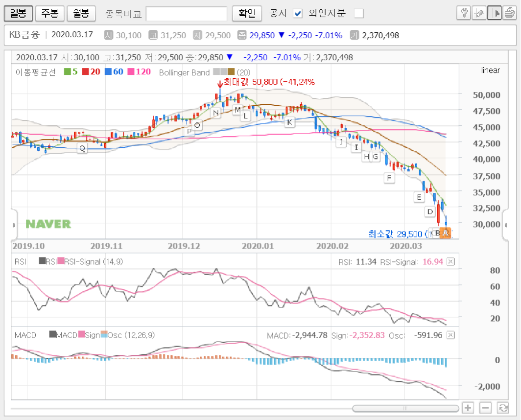This screenshot has height=420, width=521.
Task: Click the volume value 2,370,498 in header
Action: pyautogui.click(x=380, y=35)
